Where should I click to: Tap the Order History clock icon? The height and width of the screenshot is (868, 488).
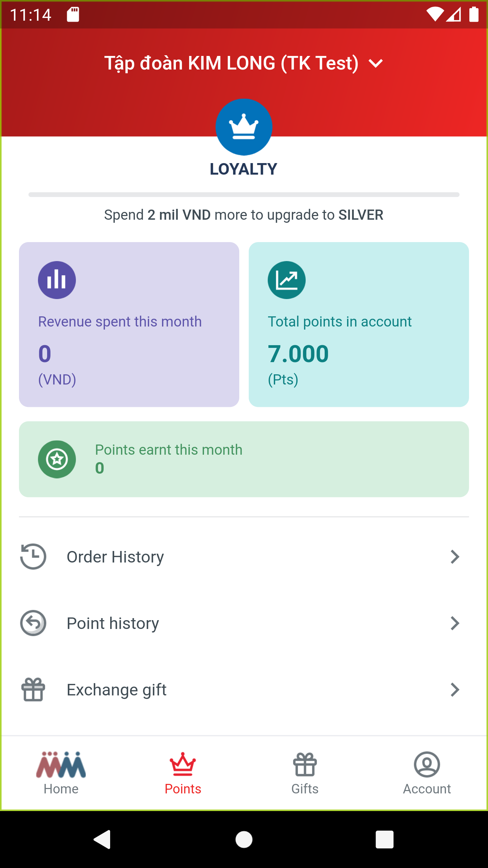point(33,556)
